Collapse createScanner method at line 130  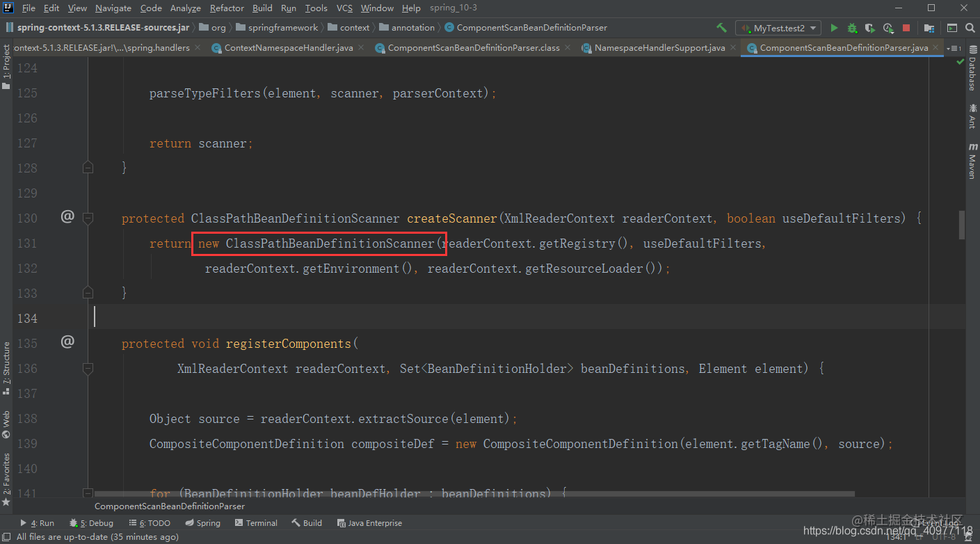tap(88, 218)
